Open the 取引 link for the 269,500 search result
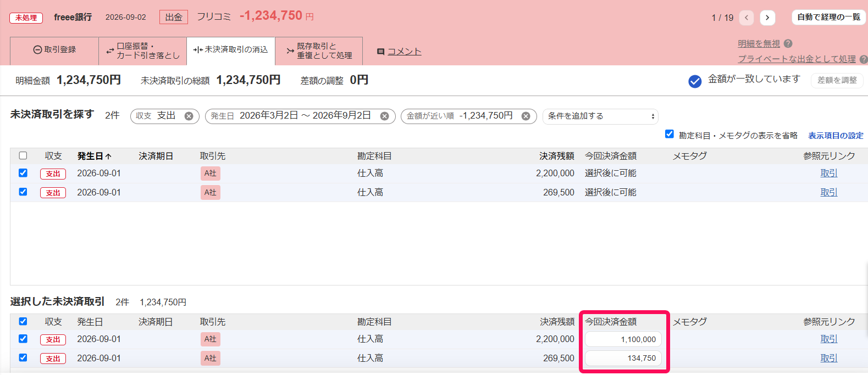The image size is (868, 375). 829,192
